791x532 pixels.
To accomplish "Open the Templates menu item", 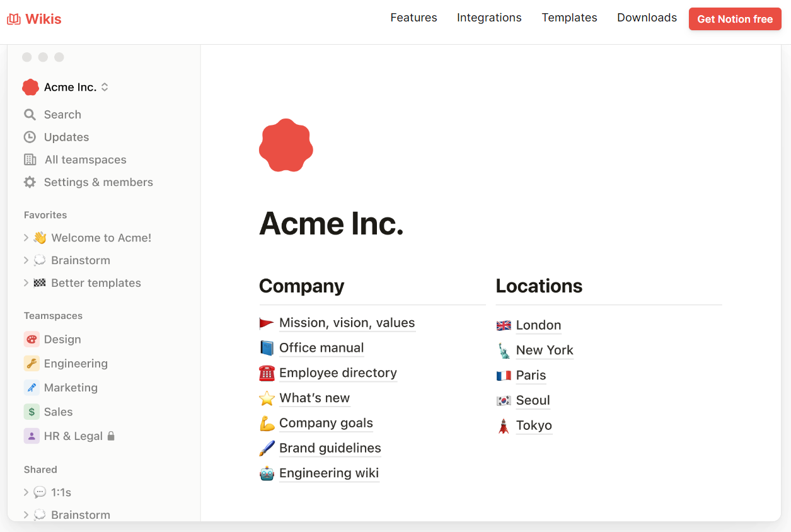I will tap(569, 18).
